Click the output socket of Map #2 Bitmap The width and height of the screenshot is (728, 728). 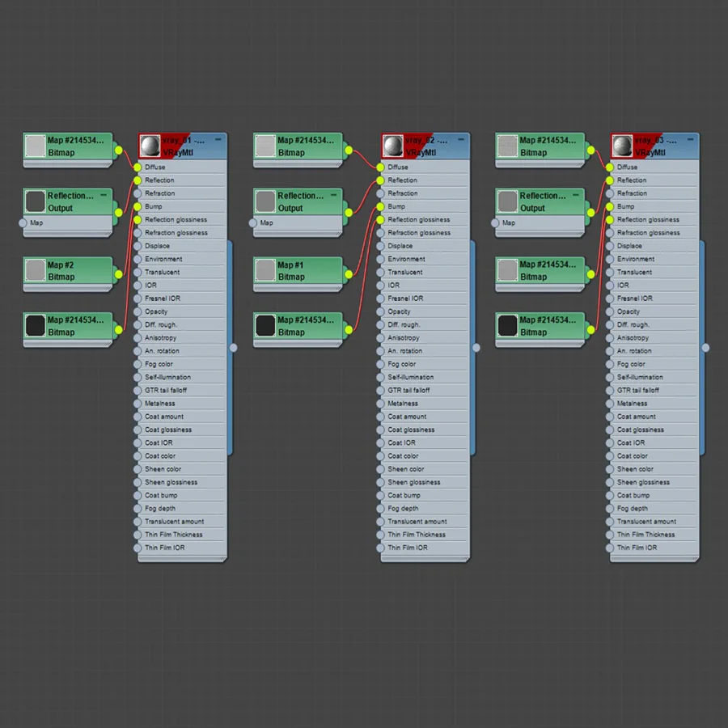(x=119, y=274)
